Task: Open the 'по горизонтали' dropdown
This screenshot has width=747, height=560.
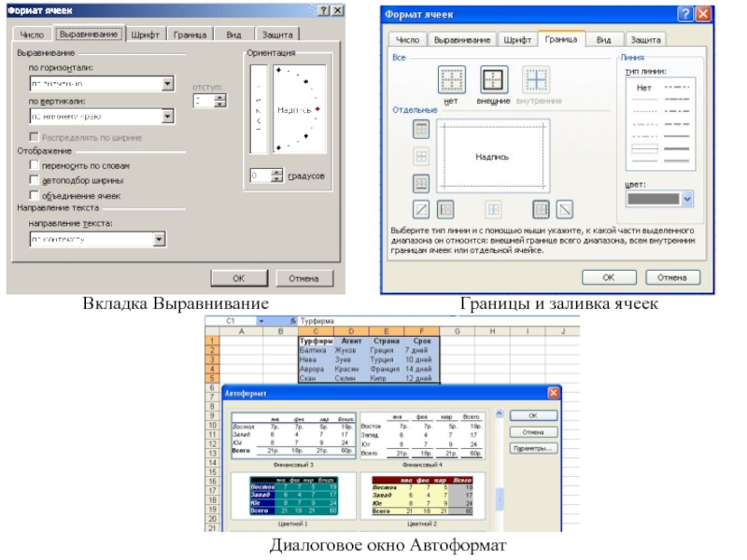Action: pyautogui.click(x=167, y=84)
